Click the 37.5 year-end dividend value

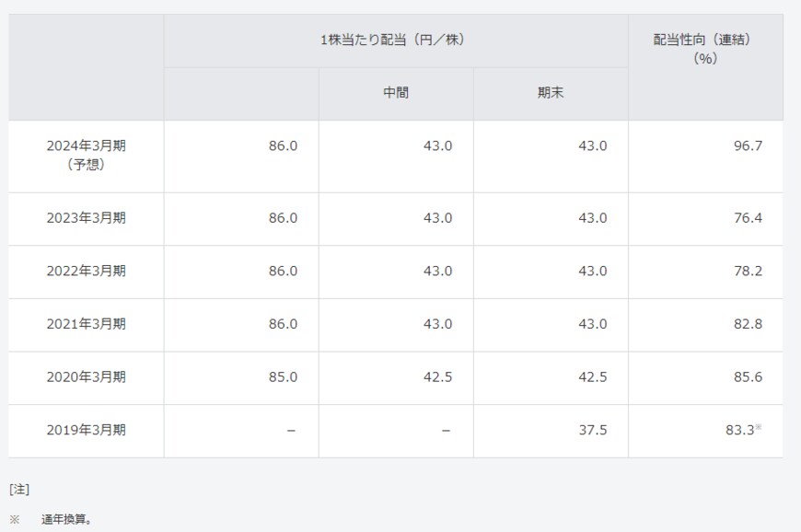(591, 430)
